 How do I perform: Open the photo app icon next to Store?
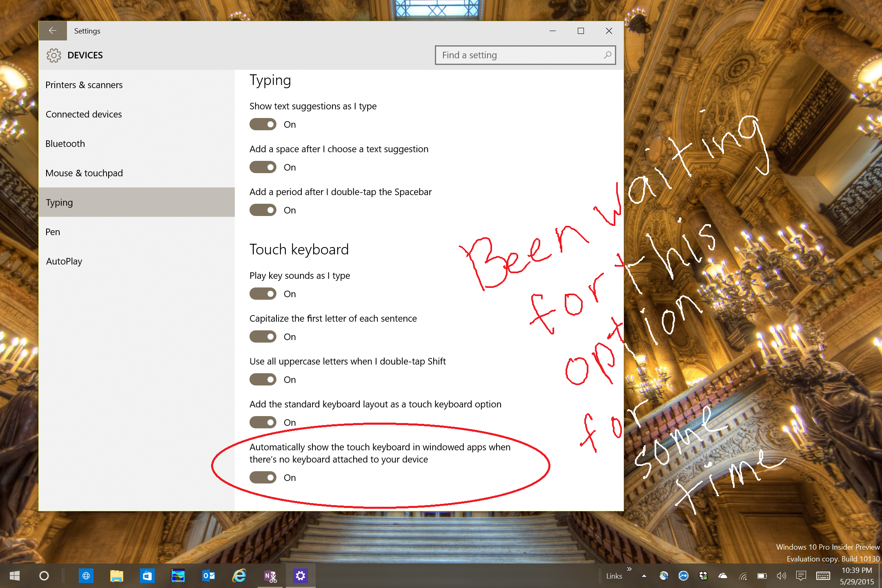coord(178,576)
